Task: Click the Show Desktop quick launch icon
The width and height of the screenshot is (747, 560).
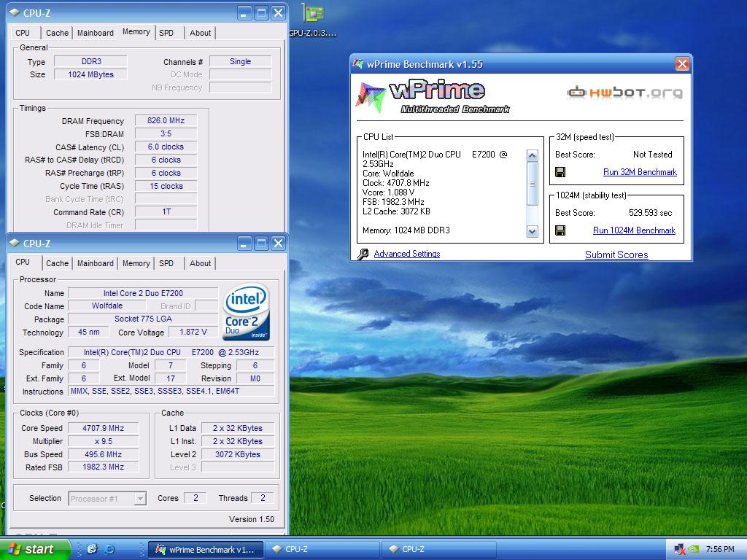Action: (92, 549)
